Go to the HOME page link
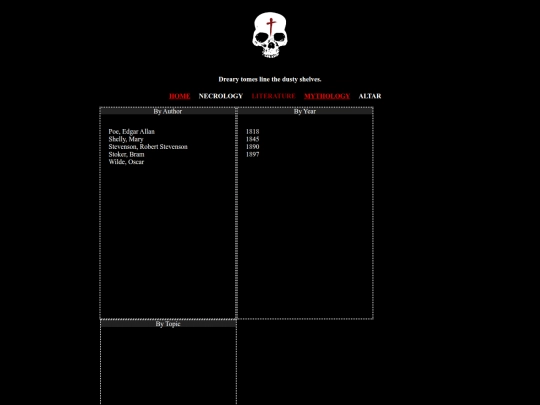540x405 pixels. (179, 96)
